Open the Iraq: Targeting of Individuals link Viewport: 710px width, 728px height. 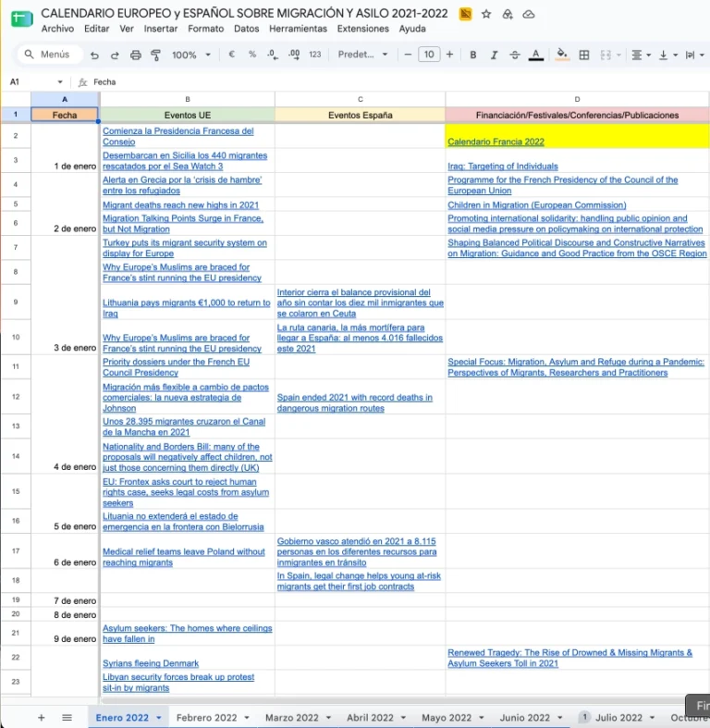(503, 167)
